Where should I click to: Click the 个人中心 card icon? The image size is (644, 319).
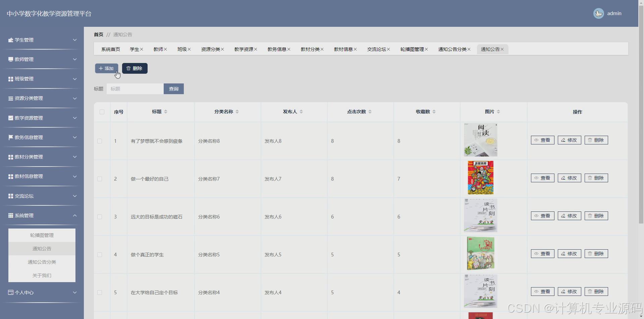pos(11,293)
